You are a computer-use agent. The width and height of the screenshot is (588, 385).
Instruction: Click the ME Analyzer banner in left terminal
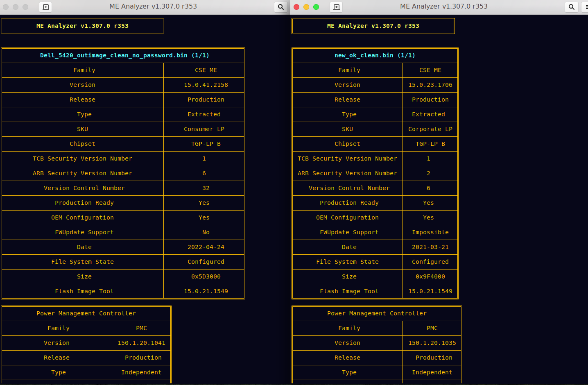(82, 26)
